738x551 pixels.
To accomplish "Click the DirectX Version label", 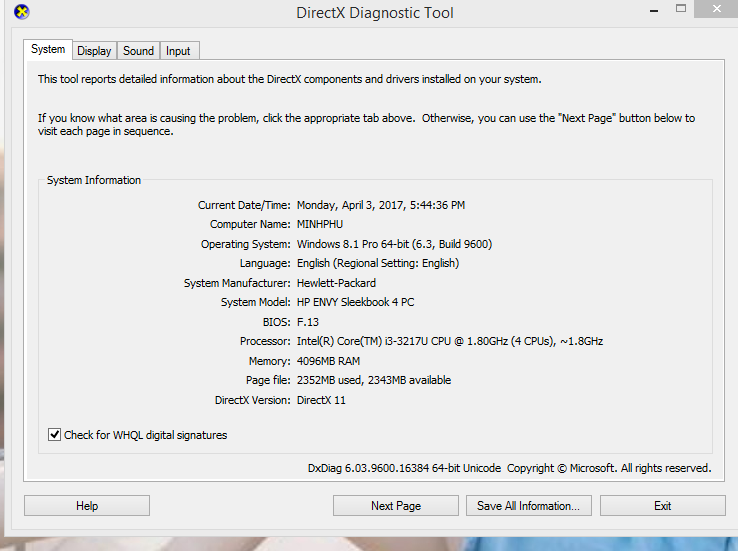I will pos(253,400).
